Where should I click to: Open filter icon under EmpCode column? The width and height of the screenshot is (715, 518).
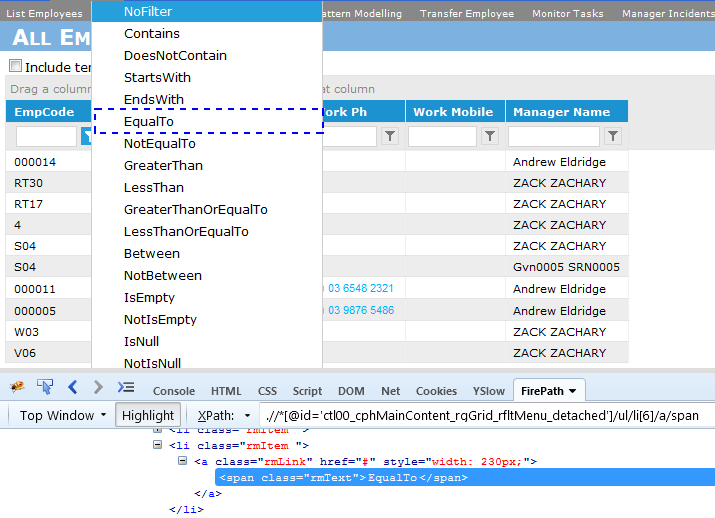86,136
